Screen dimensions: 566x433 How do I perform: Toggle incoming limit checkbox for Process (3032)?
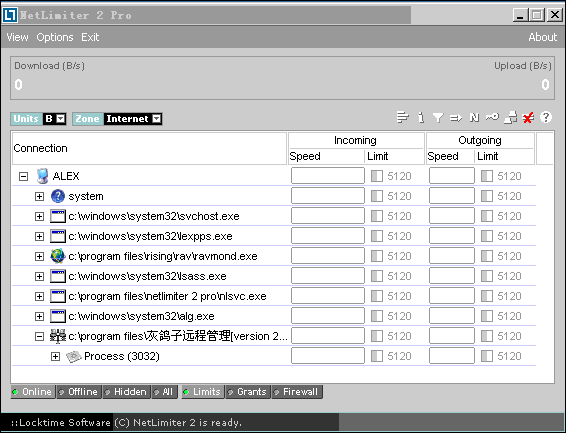[376, 356]
